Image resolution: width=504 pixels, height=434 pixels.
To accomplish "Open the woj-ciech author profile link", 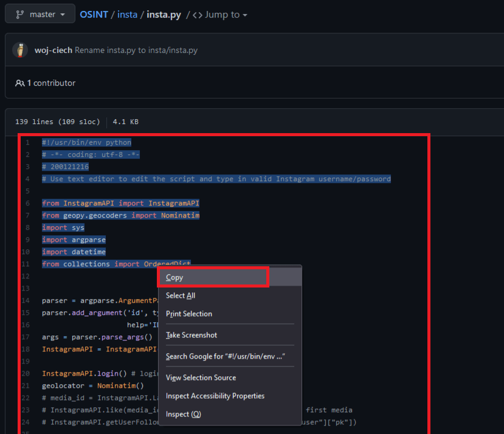I will pos(54,50).
